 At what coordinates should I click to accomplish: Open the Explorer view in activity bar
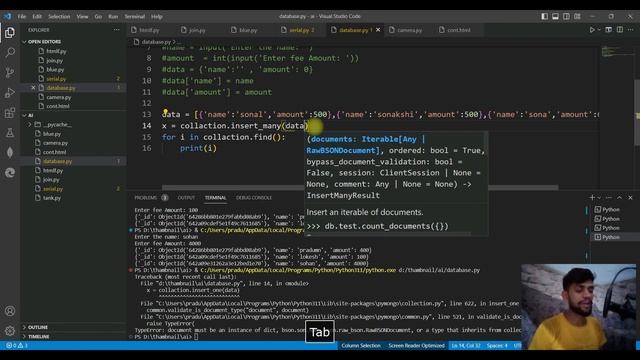tap(10, 33)
